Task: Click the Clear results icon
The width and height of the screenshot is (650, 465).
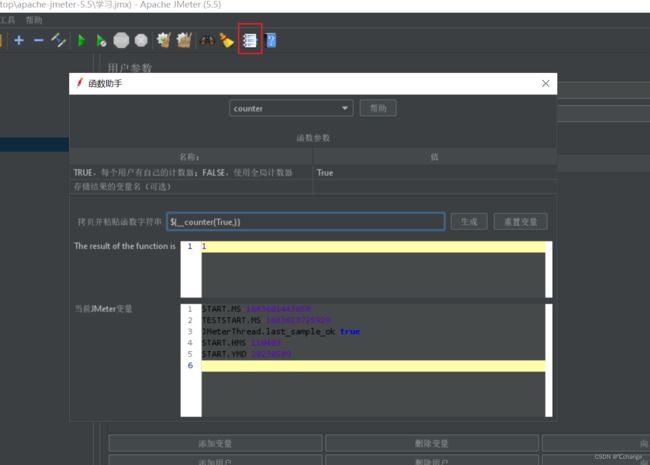Action: tap(164, 40)
